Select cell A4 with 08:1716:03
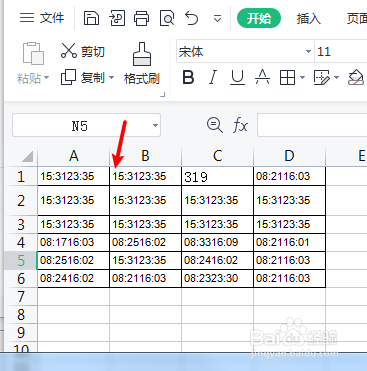 click(x=74, y=242)
